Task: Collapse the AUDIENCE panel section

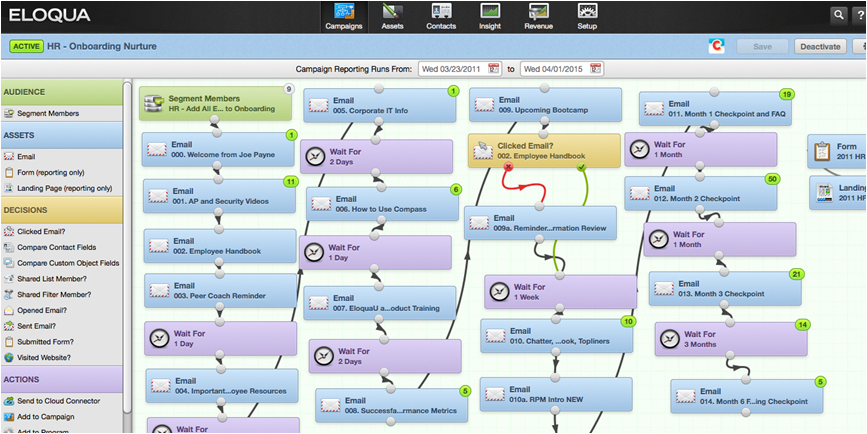Action: pos(60,93)
